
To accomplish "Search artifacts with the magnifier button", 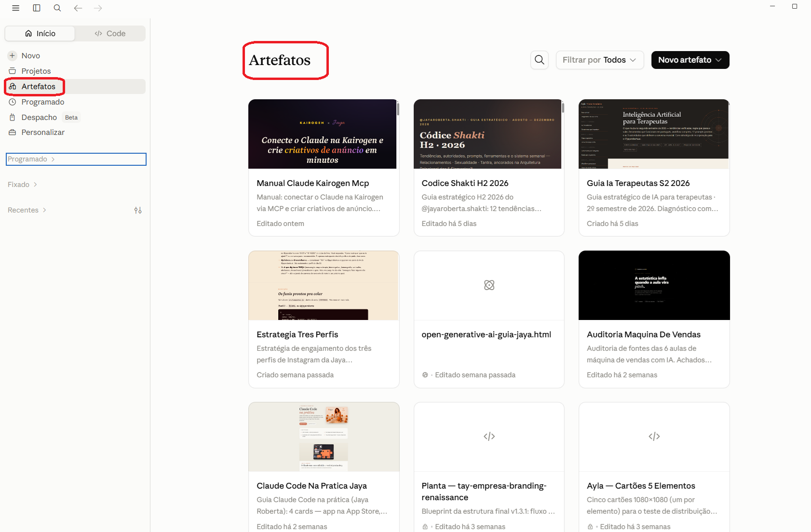I will 540,60.
